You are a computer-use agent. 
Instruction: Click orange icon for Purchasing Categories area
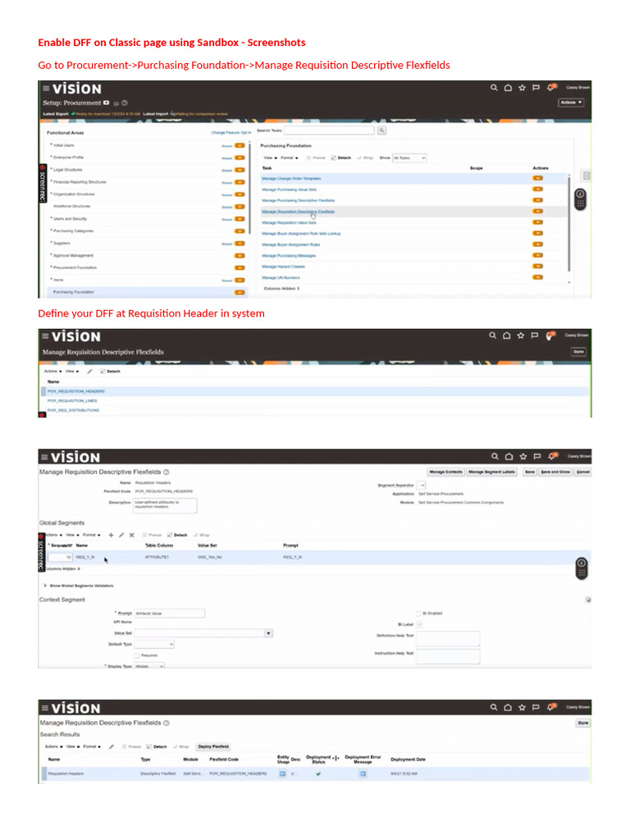pyautogui.click(x=240, y=231)
